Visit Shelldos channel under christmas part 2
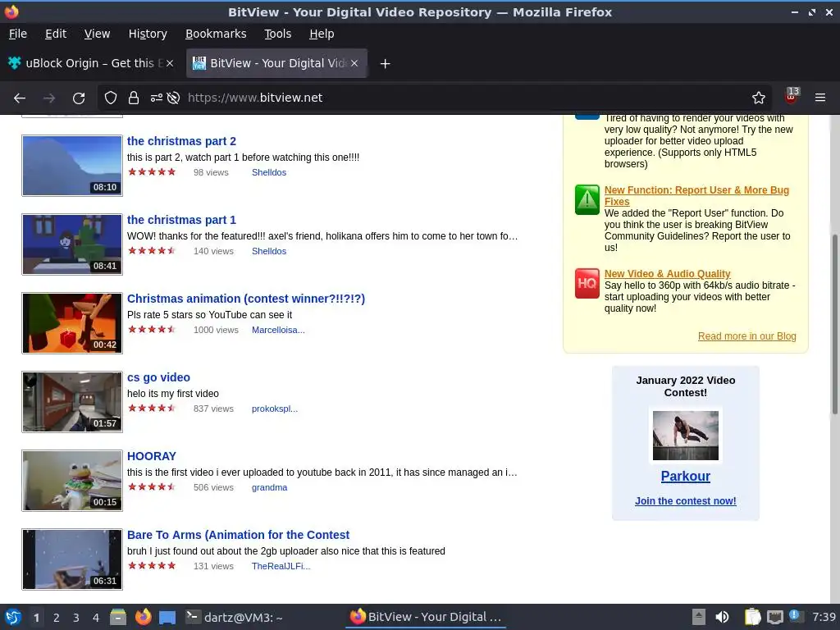This screenshot has width=840, height=630. [x=269, y=172]
